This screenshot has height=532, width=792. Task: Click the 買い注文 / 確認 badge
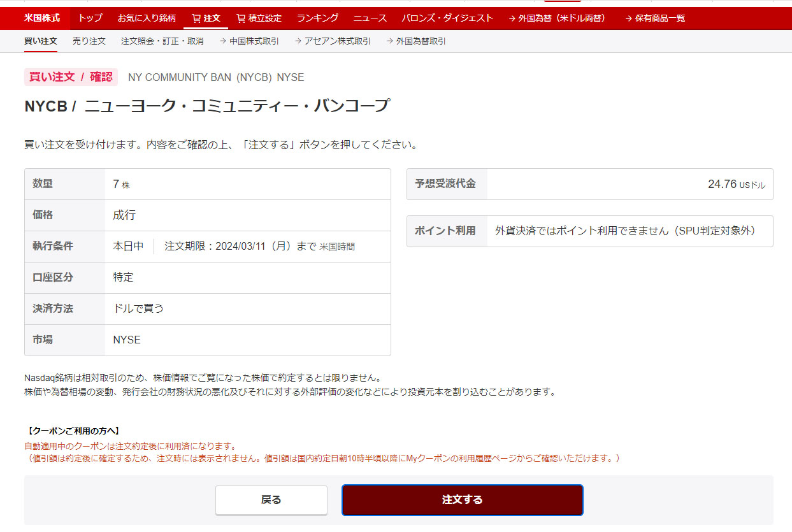[x=71, y=77]
